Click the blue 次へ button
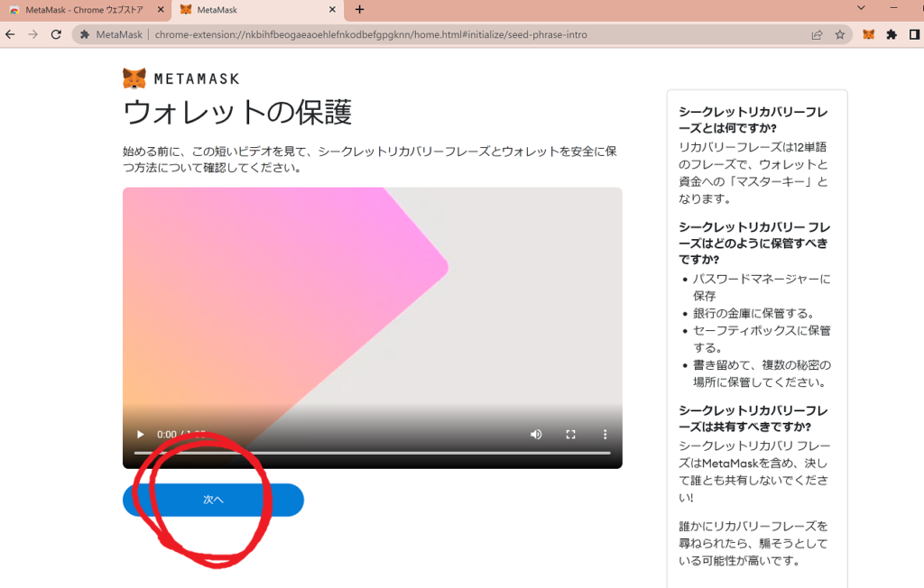Screen dimensions: 924x588 coord(213,500)
